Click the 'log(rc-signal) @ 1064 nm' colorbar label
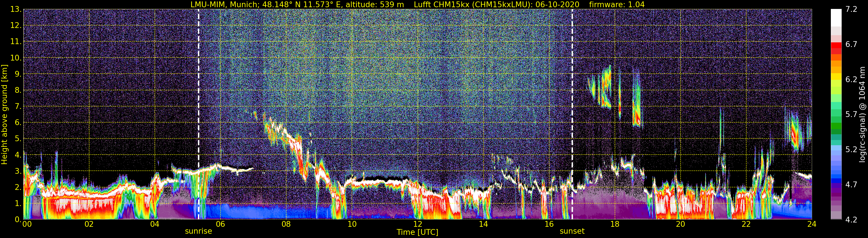This screenshot has width=868, height=238. pos(862,114)
